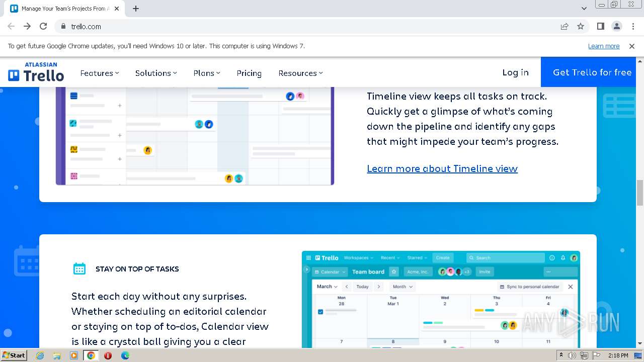
Task: Click the STAY ON TOP OF TASKS heading
Action: [137, 269]
